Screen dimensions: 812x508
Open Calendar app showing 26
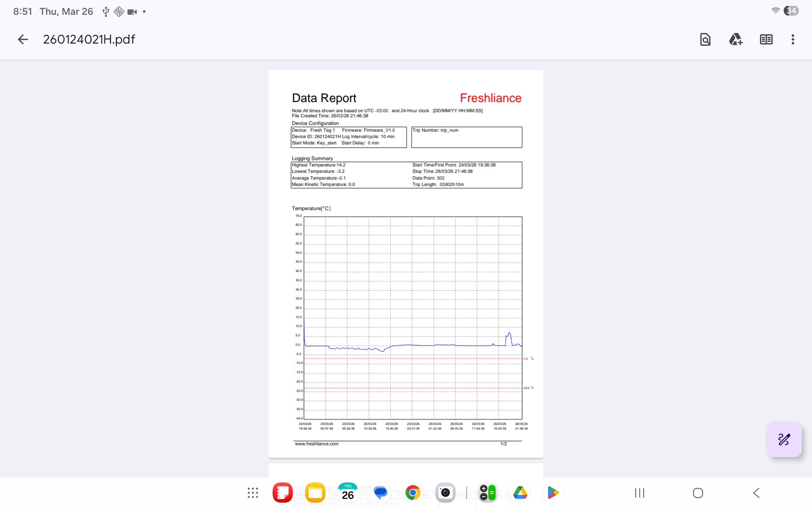point(348,493)
